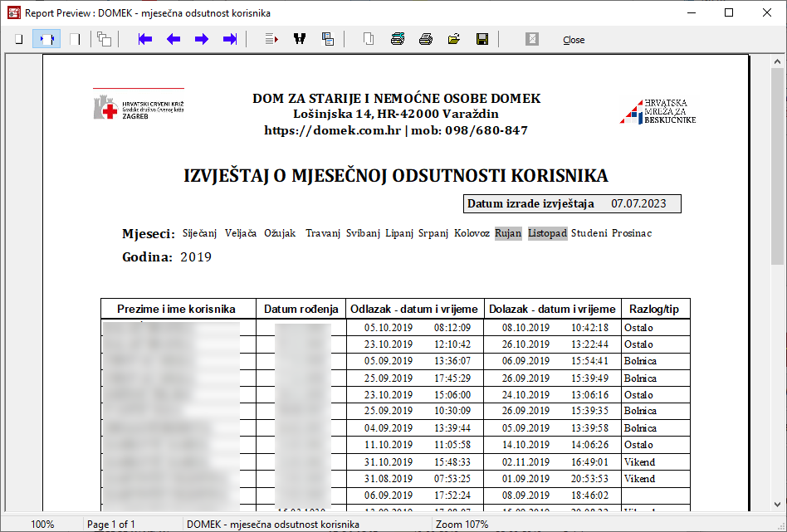This screenshot has width=787, height=532.
Task: Print the report with printer icon
Action: [426, 39]
